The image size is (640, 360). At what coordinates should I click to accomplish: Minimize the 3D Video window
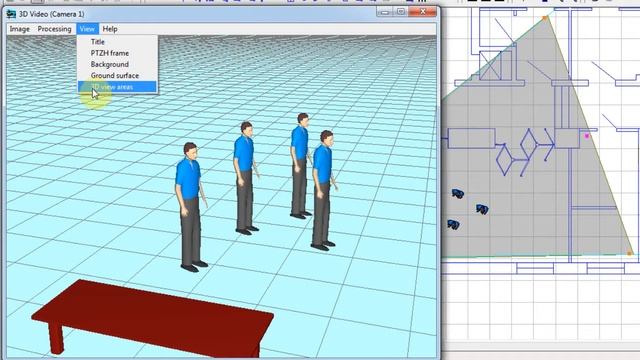coord(385,12)
